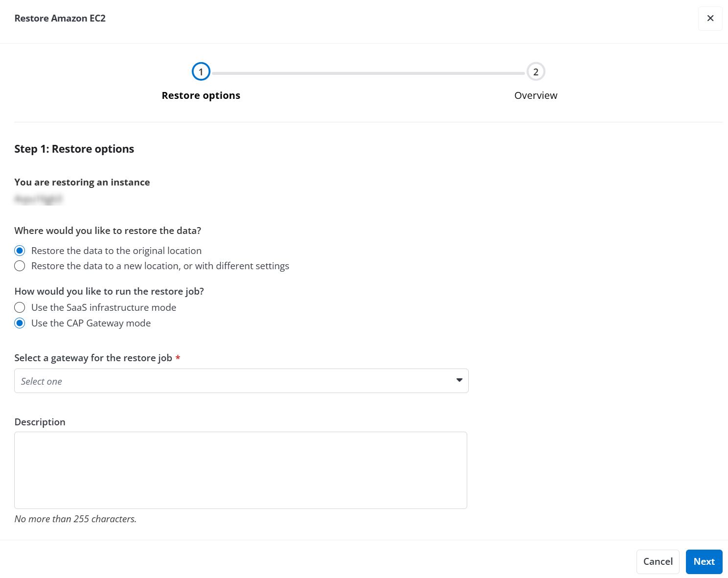Screen dimensions: 728x578
Task: Click inside the Description text area
Action: tap(241, 470)
